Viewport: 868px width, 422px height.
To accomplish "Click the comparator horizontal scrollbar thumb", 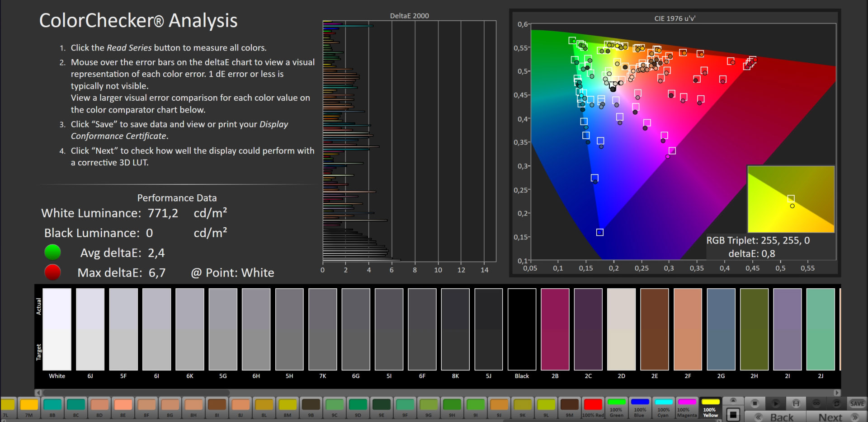I will point(136,393).
